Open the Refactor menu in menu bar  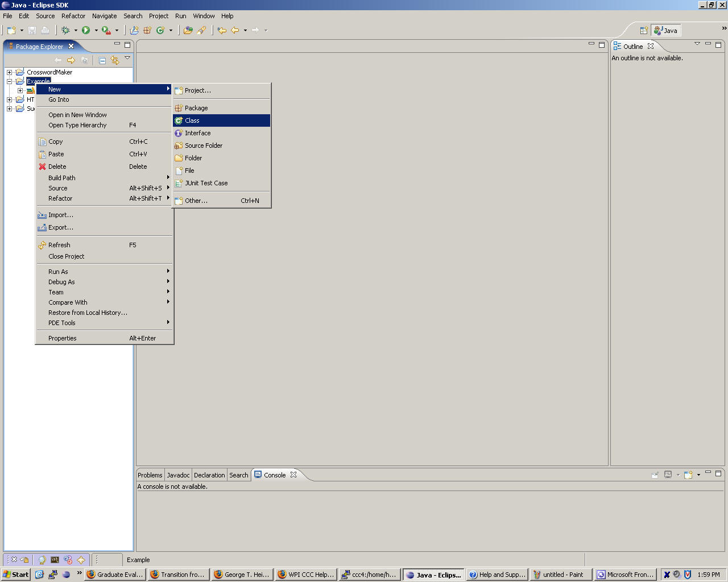point(73,16)
